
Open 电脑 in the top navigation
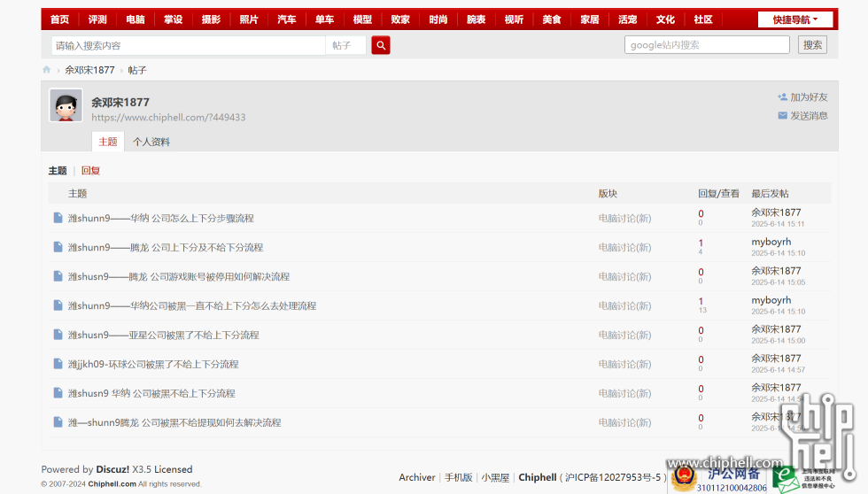click(135, 19)
